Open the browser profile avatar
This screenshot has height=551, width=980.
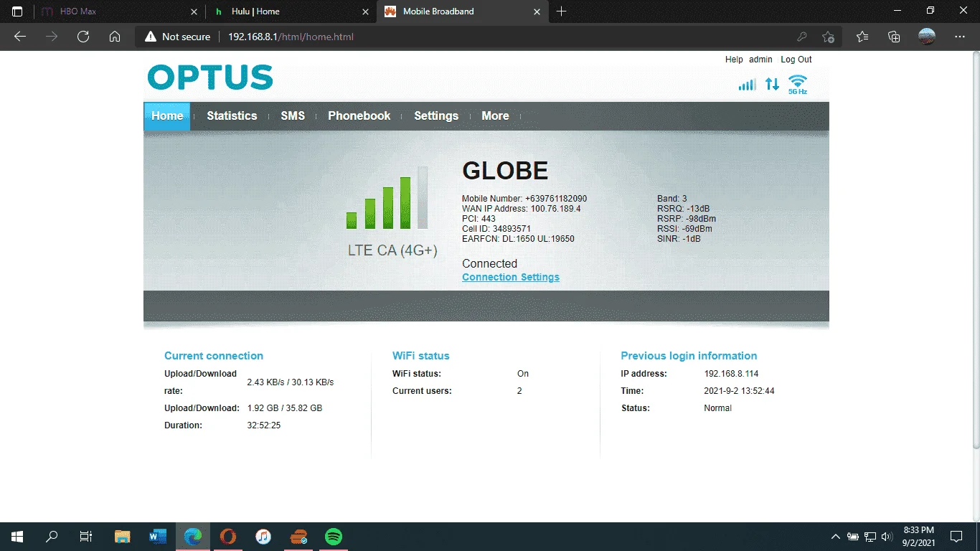[x=927, y=37]
